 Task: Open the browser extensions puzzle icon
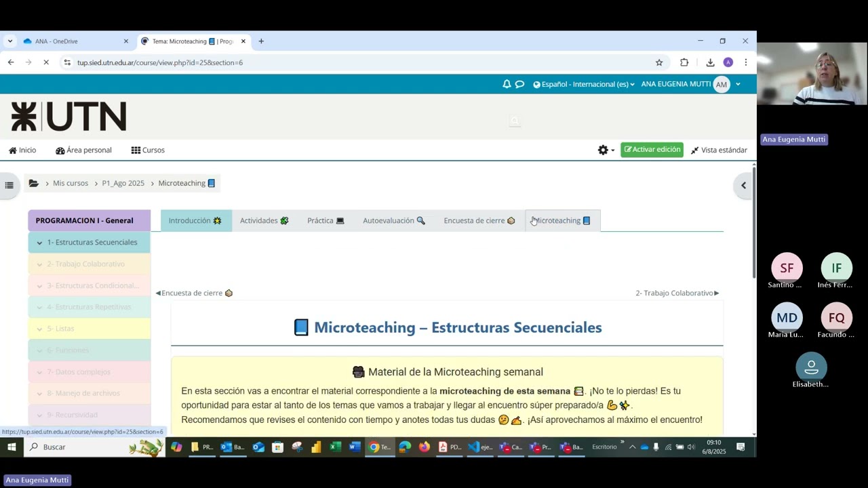pos(684,62)
